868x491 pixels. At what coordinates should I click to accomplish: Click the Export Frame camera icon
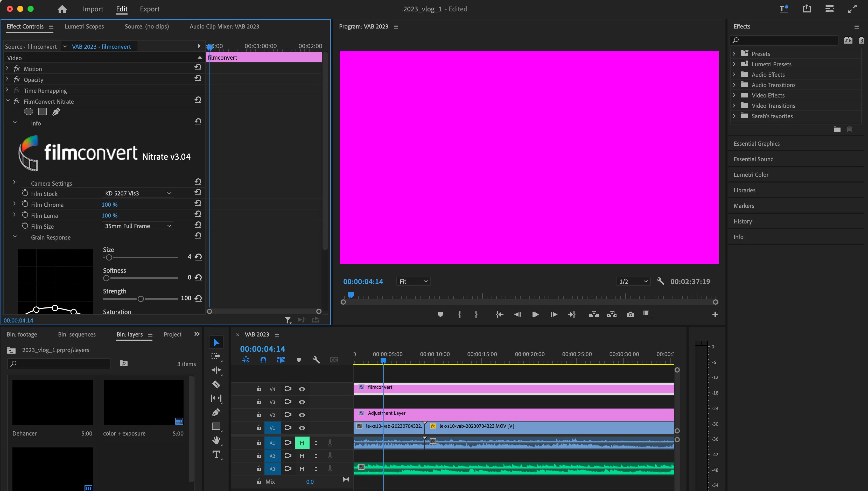[630, 315]
